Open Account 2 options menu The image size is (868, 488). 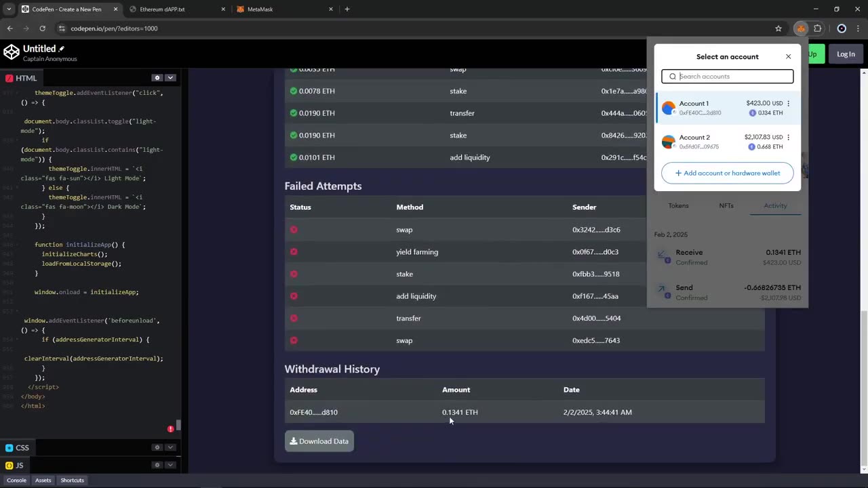pos(788,138)
